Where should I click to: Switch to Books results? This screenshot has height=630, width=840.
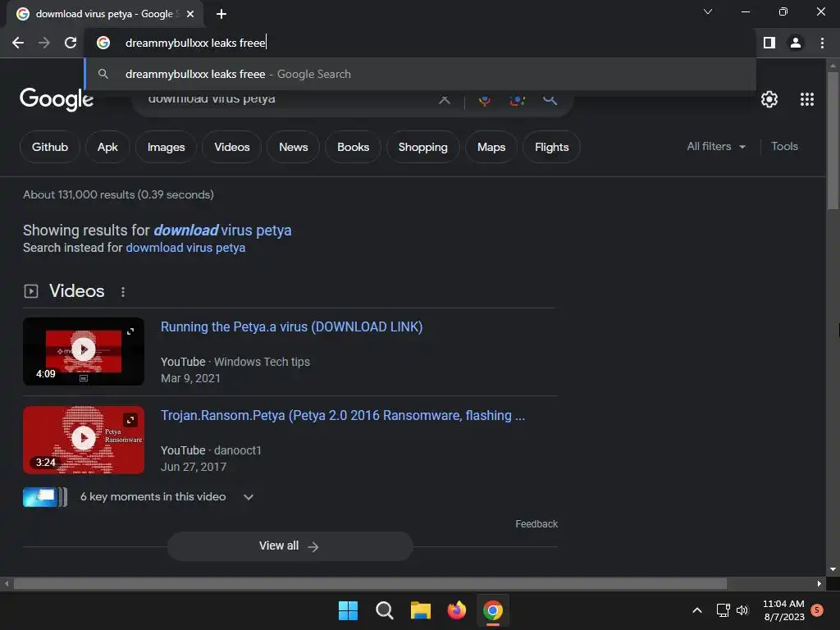tap(353, 147)
